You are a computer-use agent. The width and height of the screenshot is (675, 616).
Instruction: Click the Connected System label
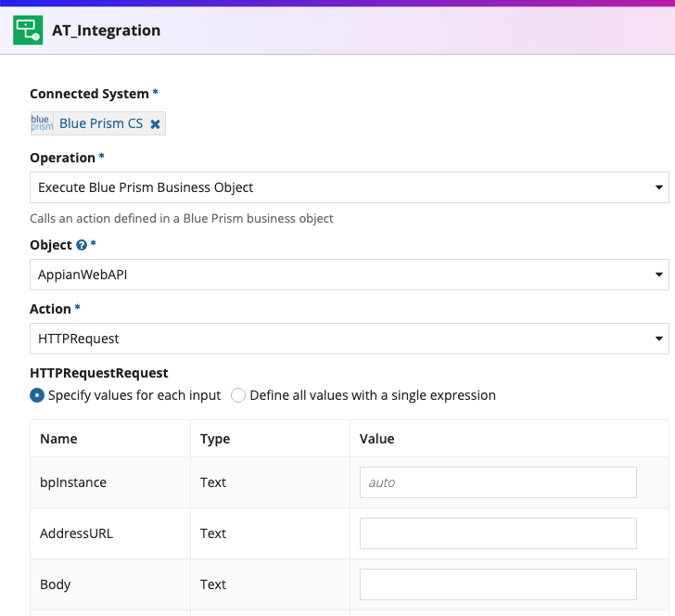coord(89,94)
